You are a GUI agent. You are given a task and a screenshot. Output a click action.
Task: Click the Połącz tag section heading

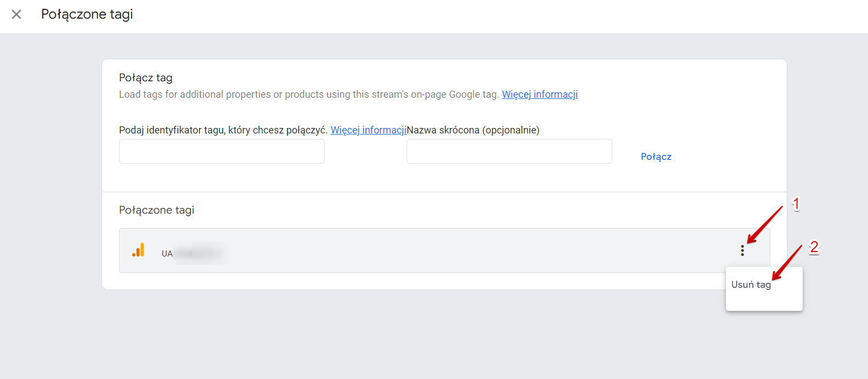click(x=146, y=78)
